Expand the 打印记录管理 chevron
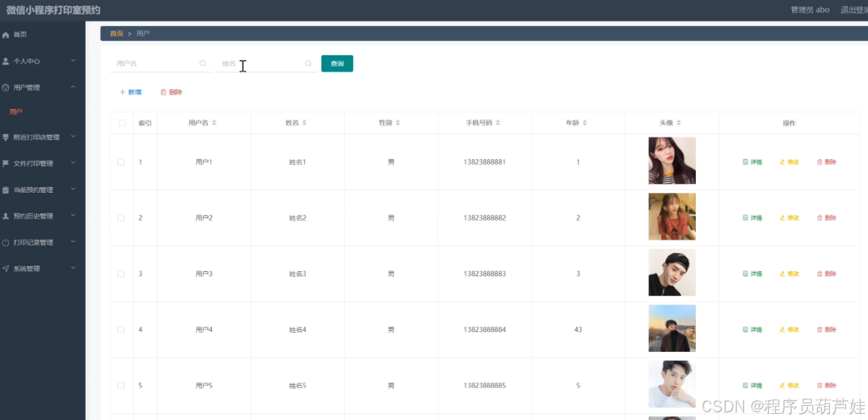The height and width of the screenshot is (420, 868). [73, 242]
